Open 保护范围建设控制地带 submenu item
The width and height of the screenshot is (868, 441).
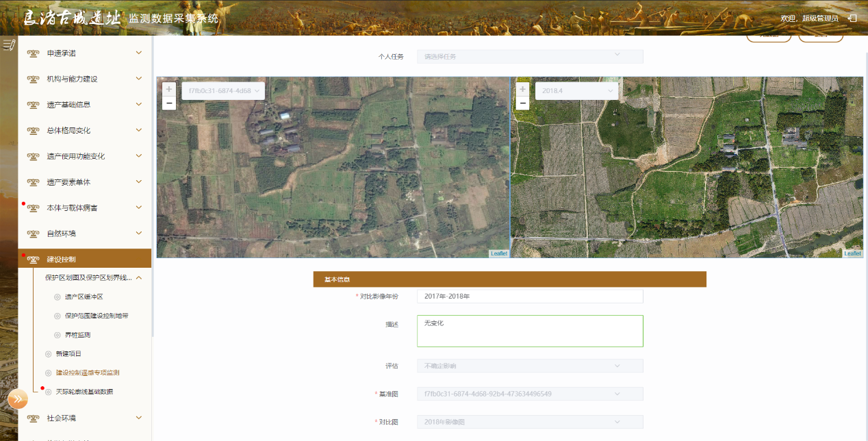click(x=97, y=316)
